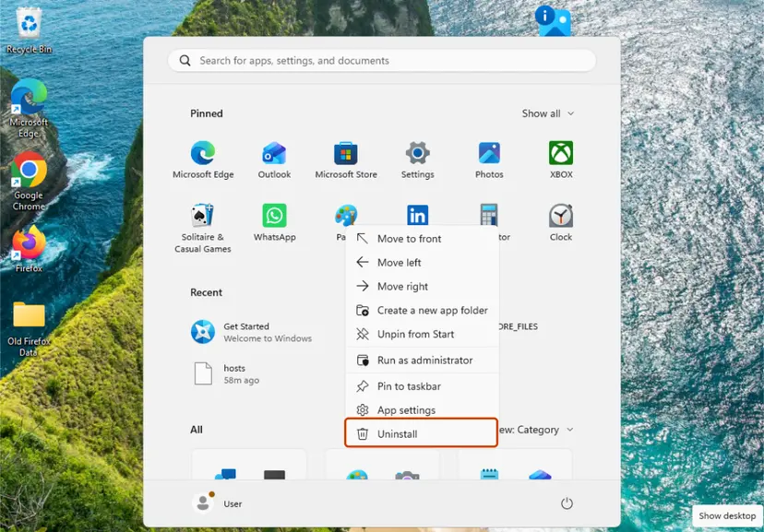The height and width of the screenshot is (532, 764).
Task: Click the Paint palette icon
Action: tap(346, 215)
